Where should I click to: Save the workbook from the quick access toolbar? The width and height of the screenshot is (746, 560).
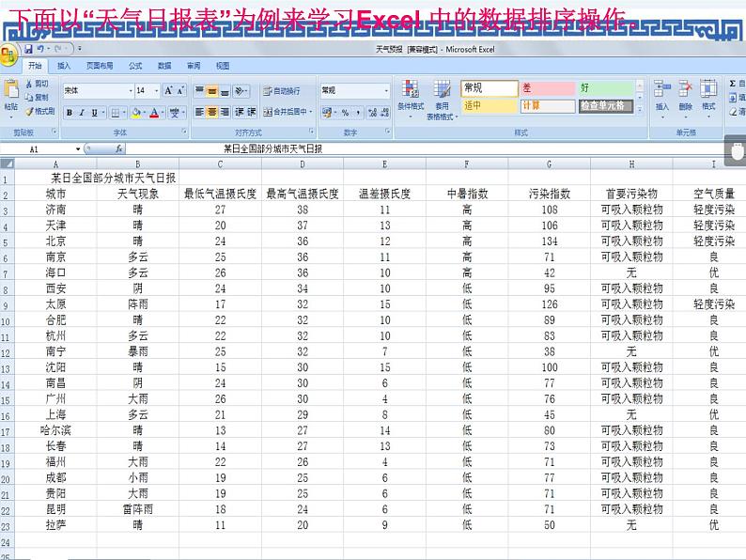(x=28, y=49)
